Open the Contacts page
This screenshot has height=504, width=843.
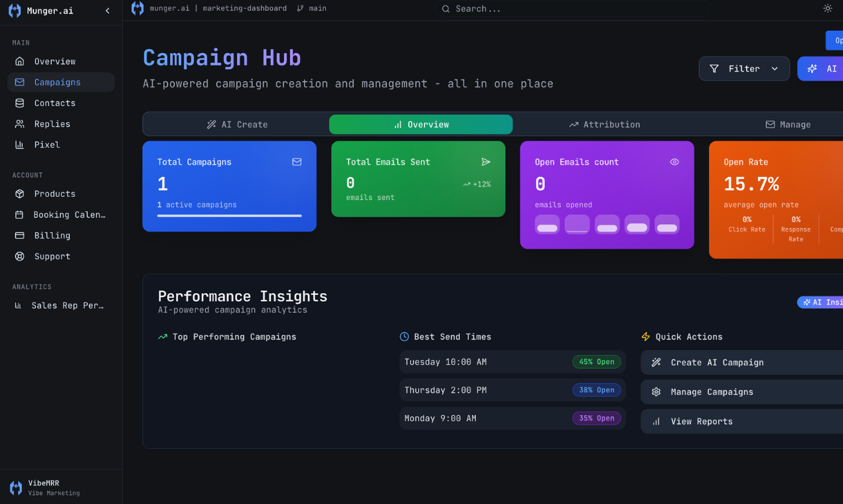pyautogui.click(x=54, y=103)
